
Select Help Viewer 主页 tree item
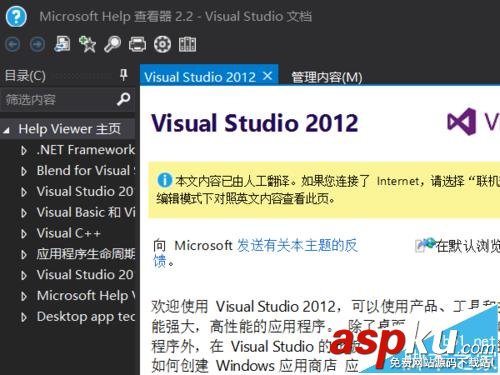pos(70,129)
